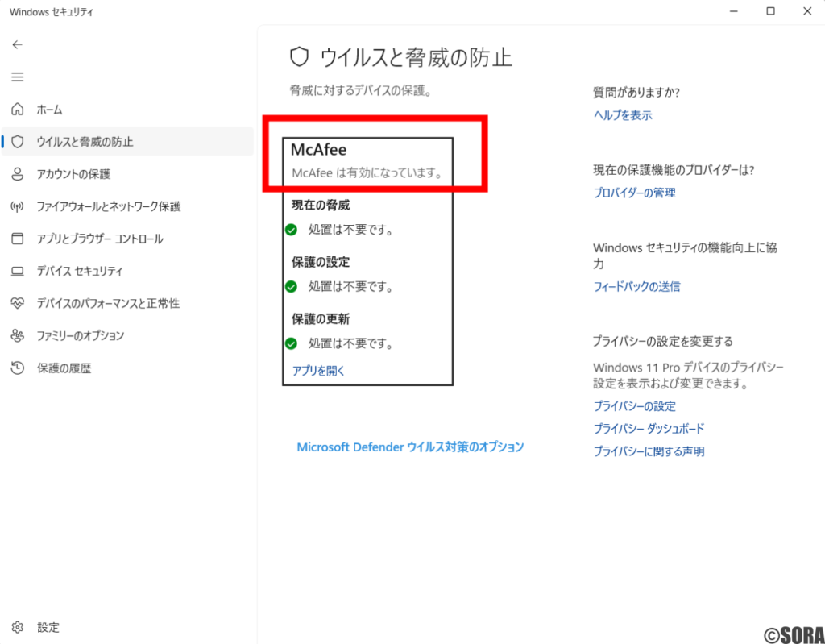Click アプリを開く link in McAfee panel
The image size is (825, 644).
coord(318,371)
